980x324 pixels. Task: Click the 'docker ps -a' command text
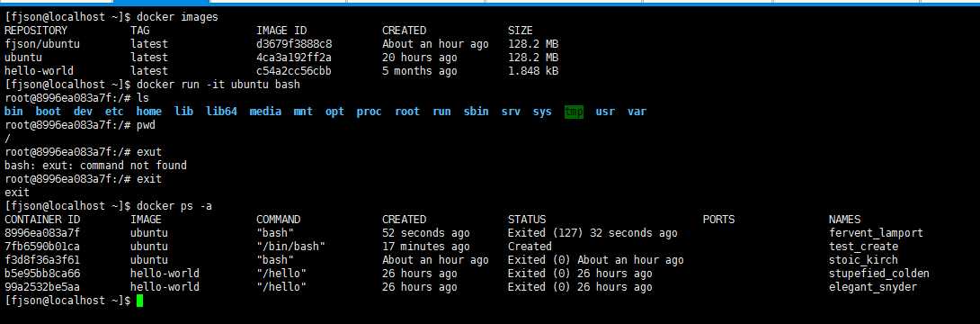[174, 206]
